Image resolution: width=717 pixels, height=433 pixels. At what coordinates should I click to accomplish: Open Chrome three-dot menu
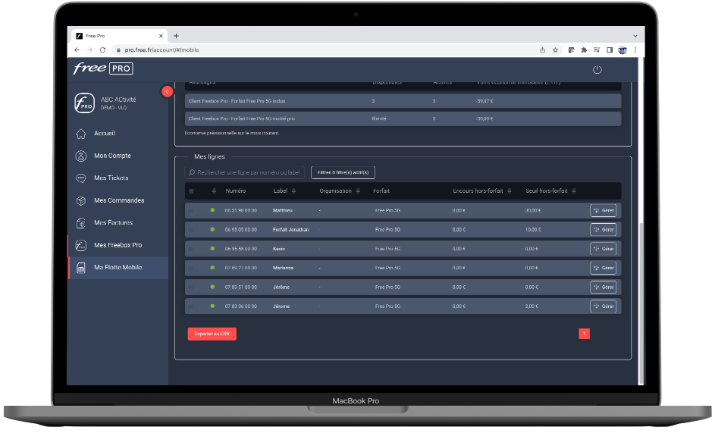point(635,50)
